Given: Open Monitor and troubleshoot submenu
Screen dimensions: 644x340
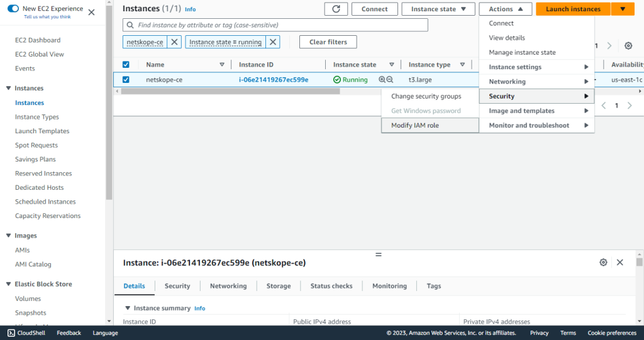Looking at the screenshot, I should (x=536, y=125).
